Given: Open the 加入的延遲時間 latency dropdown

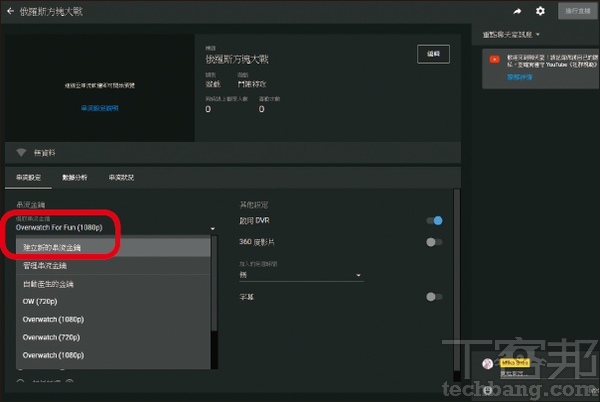Looking at the screenshot, I should pyautogui.click(x=301, y=275).
